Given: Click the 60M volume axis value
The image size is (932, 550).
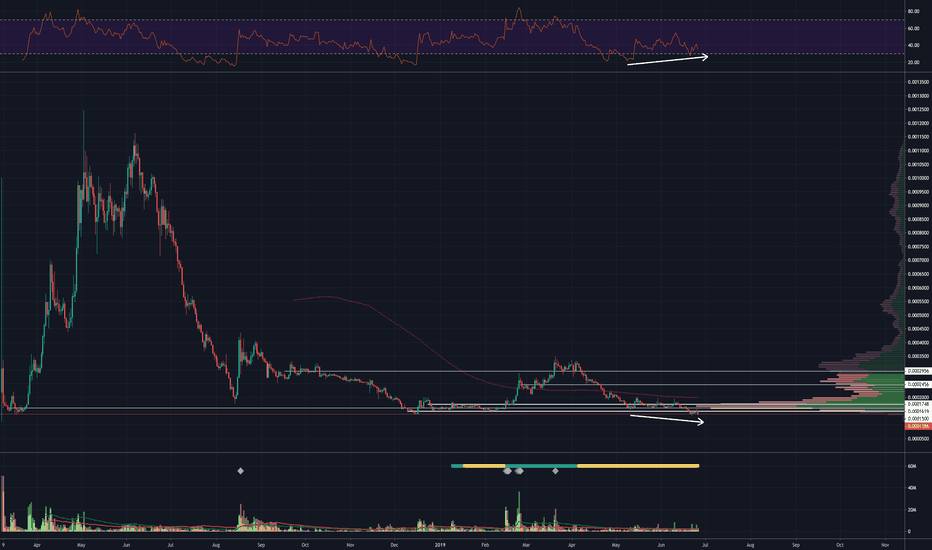Looking at the screenshot, I should 912,467.
